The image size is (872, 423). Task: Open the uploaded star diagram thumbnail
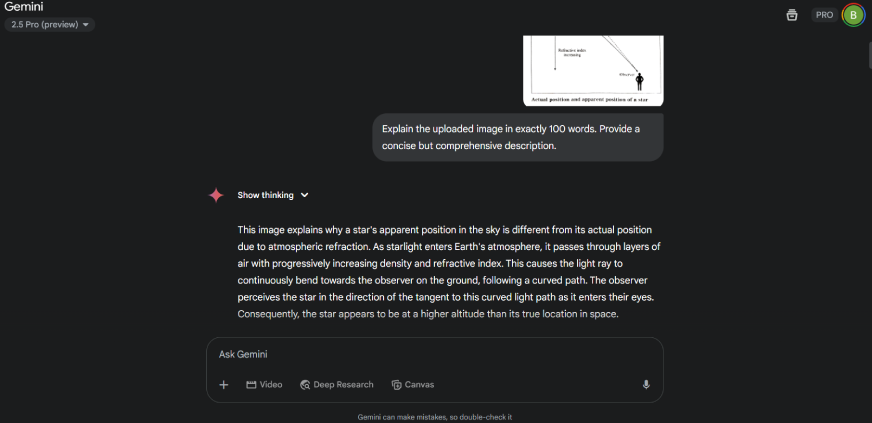pos(594,70)
